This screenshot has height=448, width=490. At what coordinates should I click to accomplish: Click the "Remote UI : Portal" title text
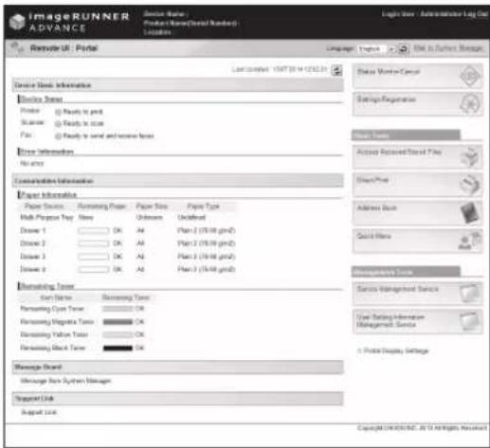64,48
